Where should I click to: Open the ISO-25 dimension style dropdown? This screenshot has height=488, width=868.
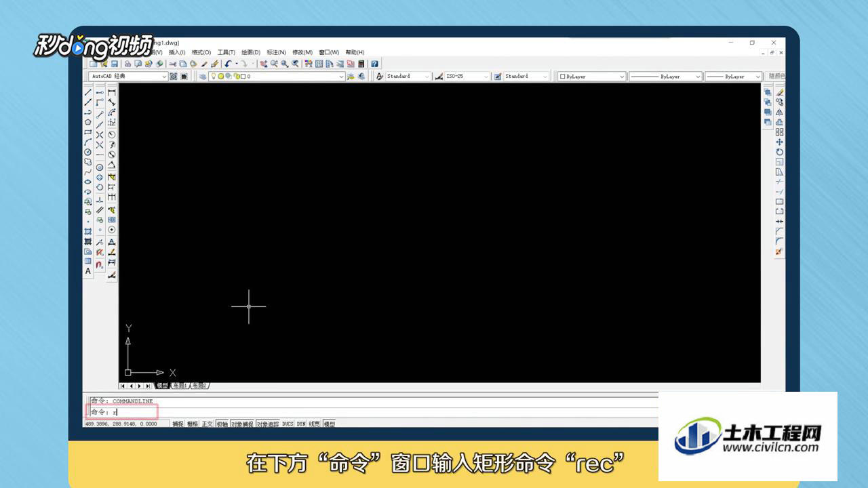click(x=486, y=77)
